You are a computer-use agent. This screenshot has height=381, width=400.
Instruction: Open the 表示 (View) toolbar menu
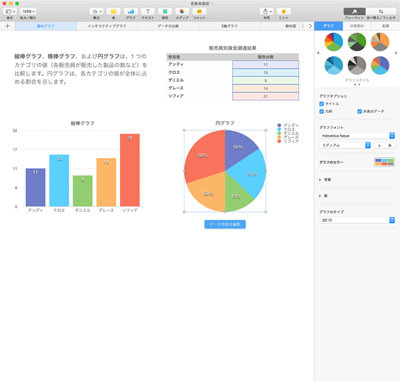(x=10, y=11)
